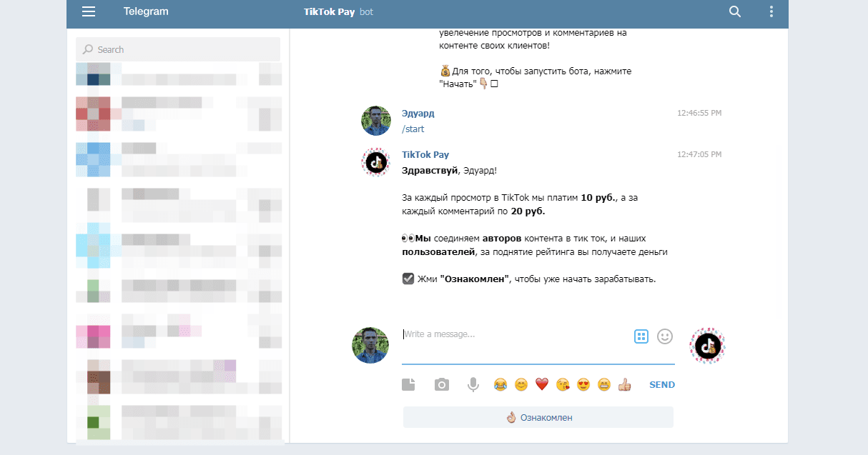Image resolution: width=868 pixels, height=455 pixels.
Task: Click the camera photo icon
Action: tap(442, 385)
